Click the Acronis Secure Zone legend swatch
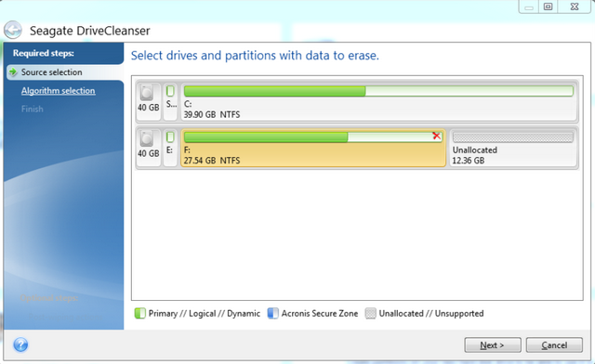This screenshot has width=595, height=364. [x=272, y=314]
